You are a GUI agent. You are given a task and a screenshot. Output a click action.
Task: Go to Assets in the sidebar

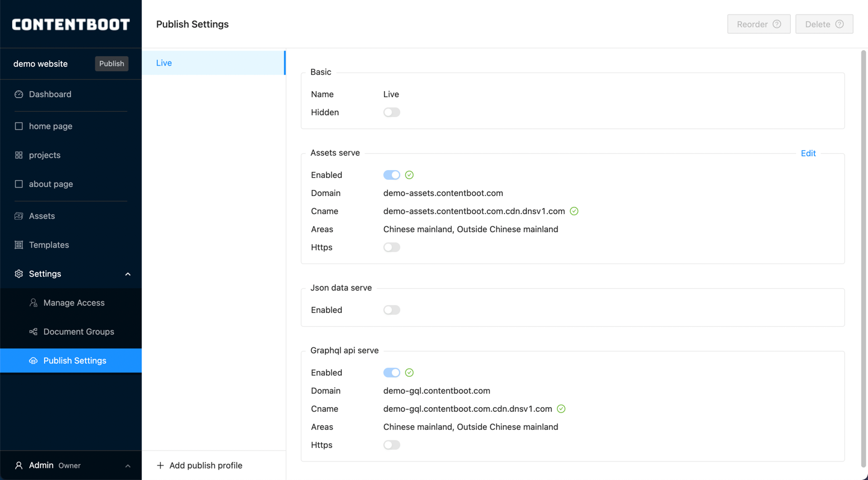coord(71,216)
